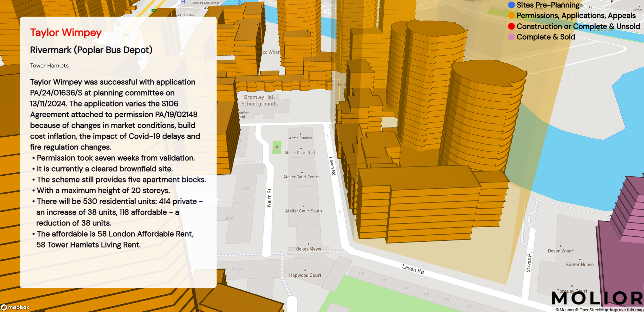Click the Taylor Wimpey developer heading
Viewport: 644px width, 312px height.
[66, 33]
